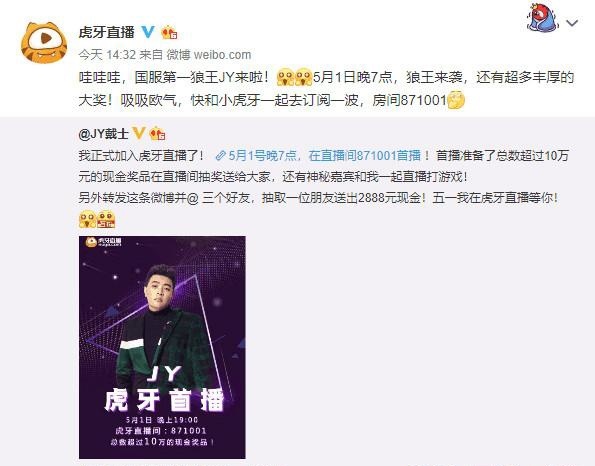Click the membership badge next to 虎牙直播
This screenshot has height=466, width=595.
169,33
